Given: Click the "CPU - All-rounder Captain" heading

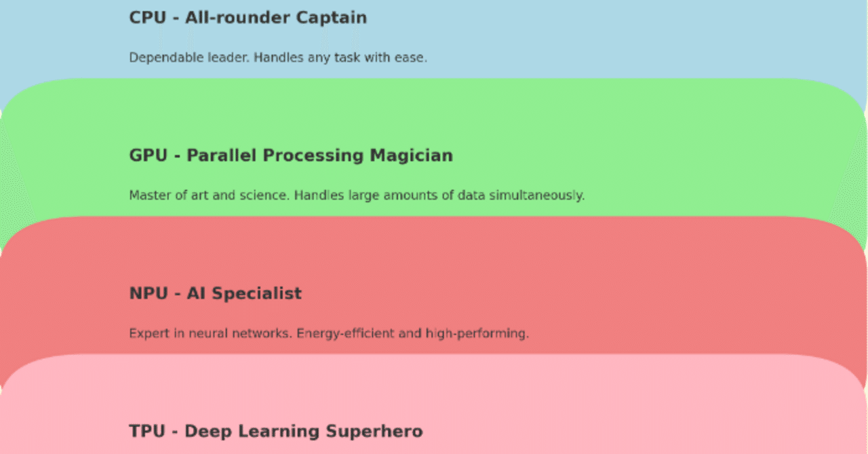Looking at the screenshot, I should coord(248,18).
